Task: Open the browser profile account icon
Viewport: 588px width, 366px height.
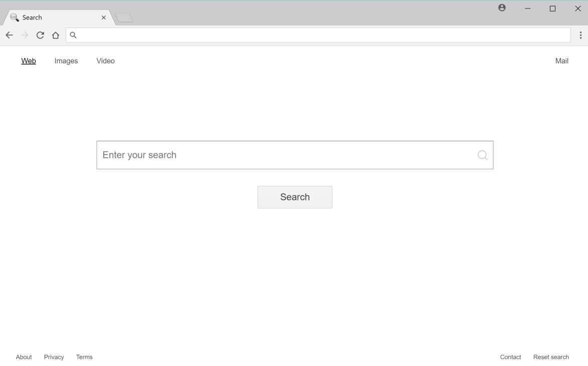Action: tap(501, 8)
